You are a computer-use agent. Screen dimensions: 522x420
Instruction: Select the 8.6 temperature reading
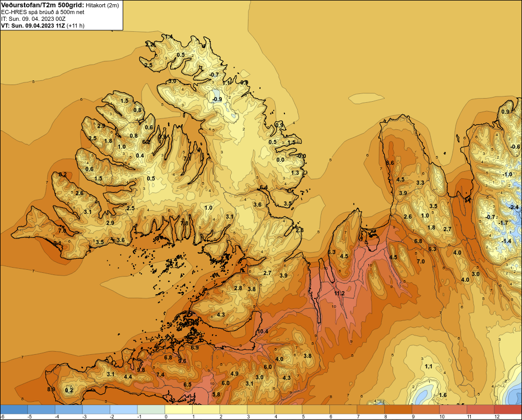pos(390,163)
